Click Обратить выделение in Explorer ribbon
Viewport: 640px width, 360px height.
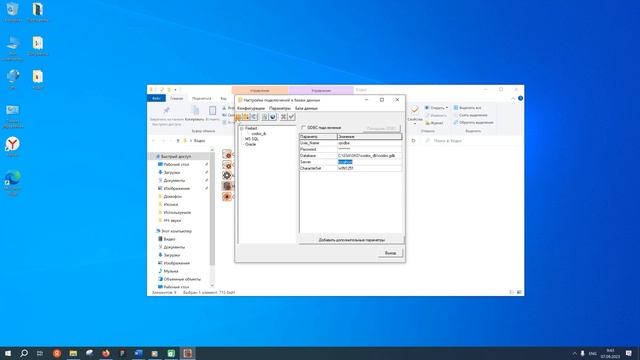click(473, 122)
